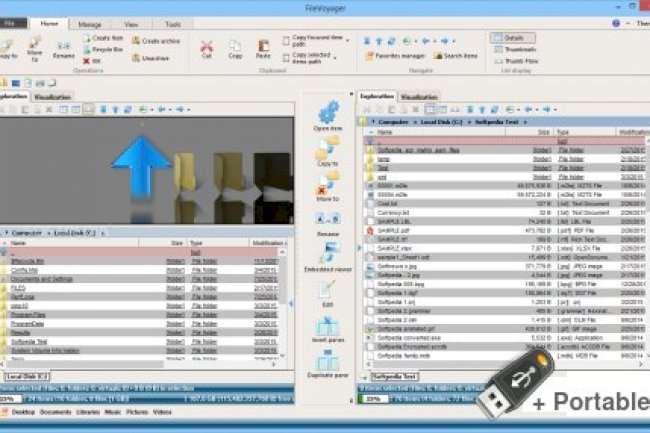This screenshot has width=650, height=433.
Task: Click the Edit icon in center panel
Action: 328,291
